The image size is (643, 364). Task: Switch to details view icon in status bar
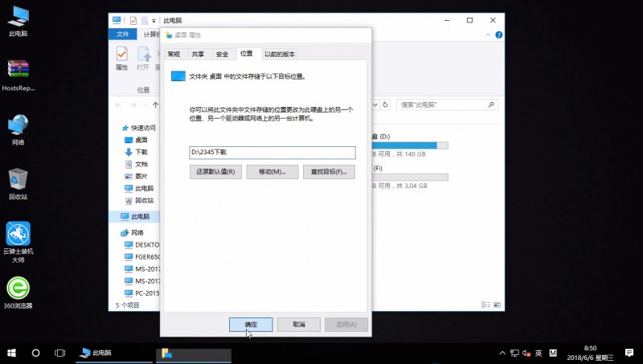[x=486, y=305]
